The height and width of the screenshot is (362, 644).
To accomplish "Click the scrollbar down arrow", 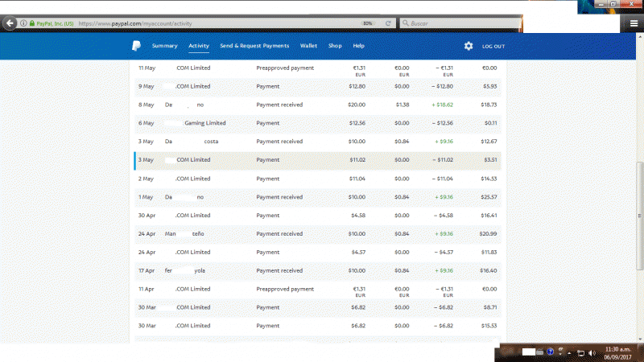I will [x=639, y=339].
